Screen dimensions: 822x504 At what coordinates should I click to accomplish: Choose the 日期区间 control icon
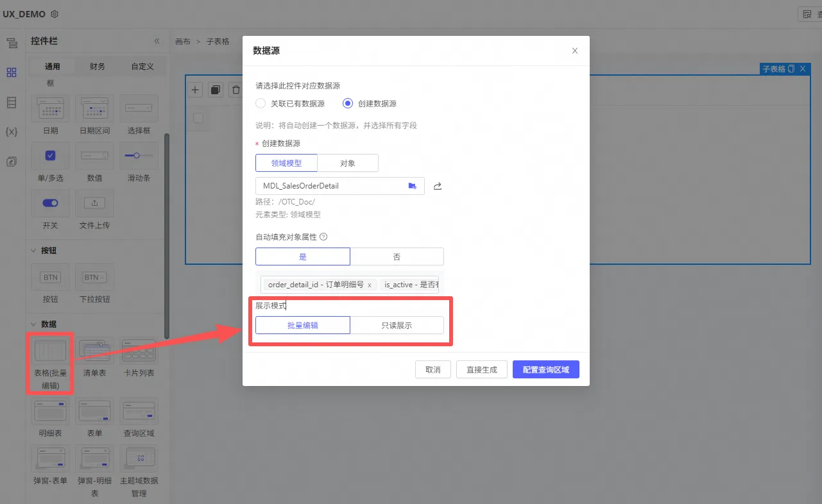(x=94, y=108)
